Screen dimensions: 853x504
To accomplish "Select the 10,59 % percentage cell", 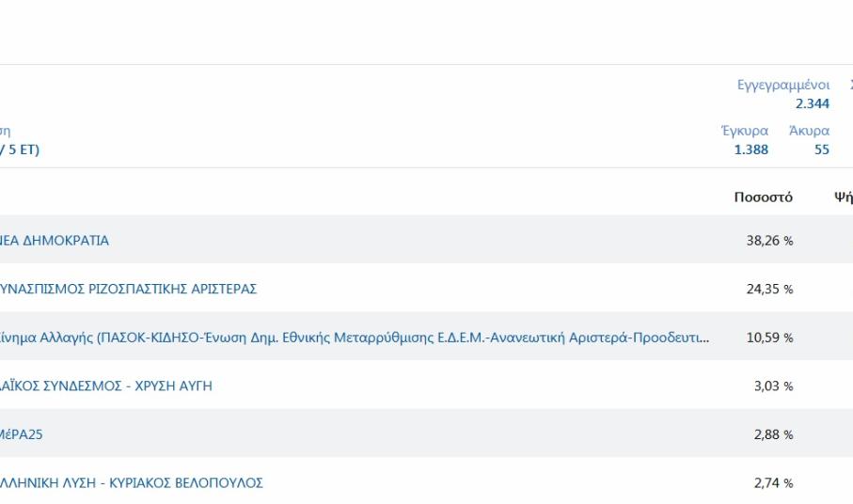I will [x=769, y=338].
